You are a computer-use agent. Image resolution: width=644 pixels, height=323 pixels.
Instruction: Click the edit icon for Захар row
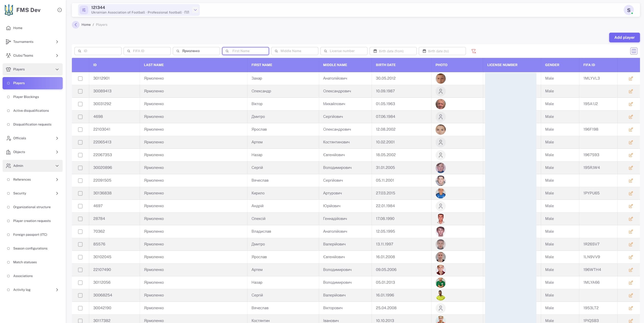631,79
